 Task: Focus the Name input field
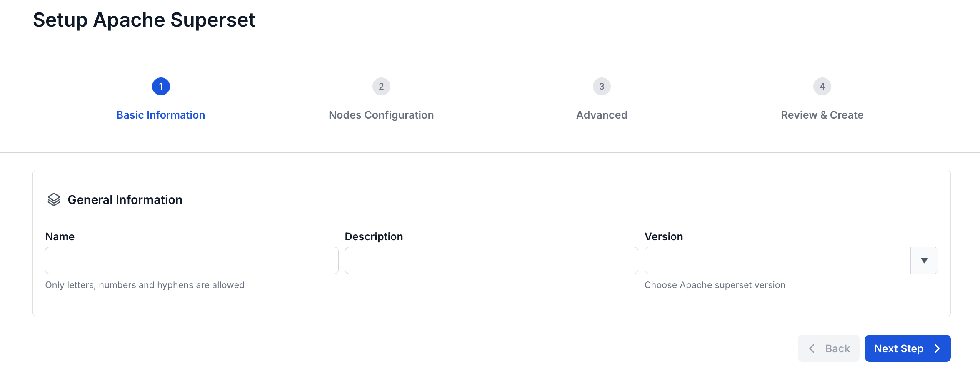click(192, 261)
